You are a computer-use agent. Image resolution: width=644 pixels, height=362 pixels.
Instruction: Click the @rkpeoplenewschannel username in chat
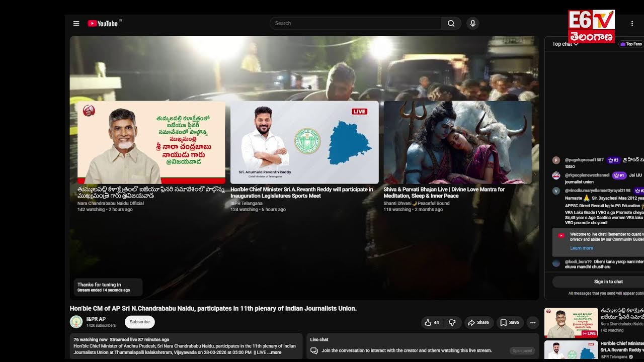587,175
